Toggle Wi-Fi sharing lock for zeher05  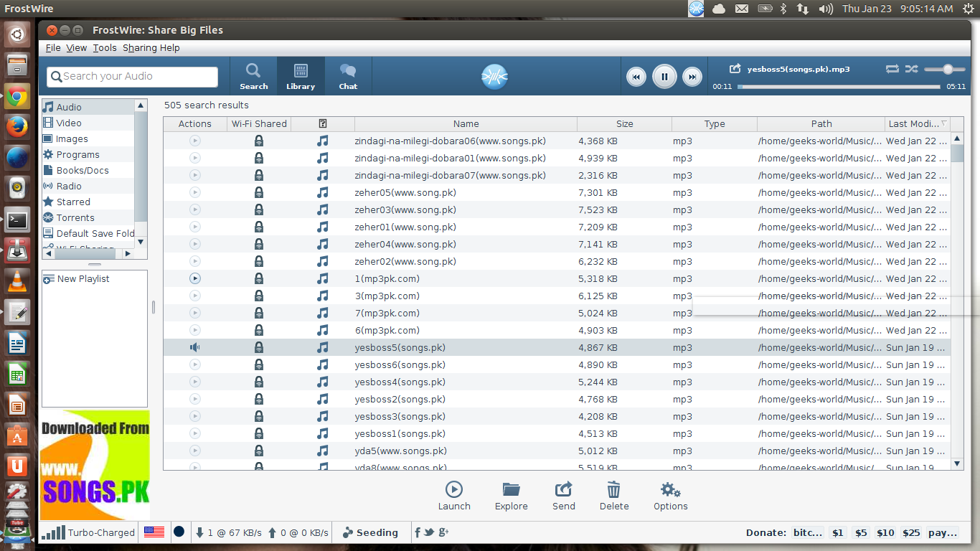(259, 192)
